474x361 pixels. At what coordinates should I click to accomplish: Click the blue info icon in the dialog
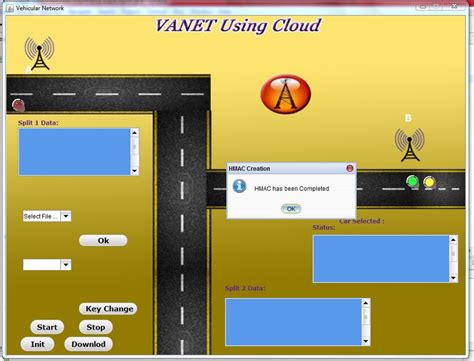tap(239, 186)
